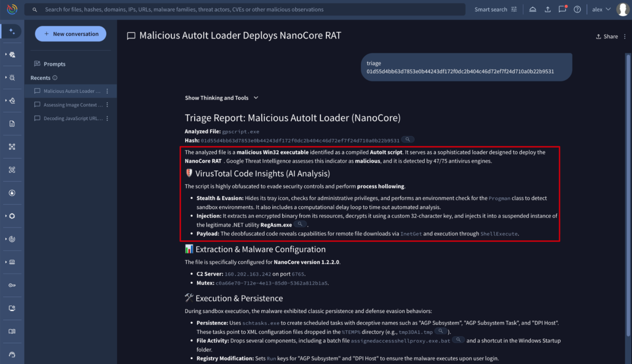Click the conversation title chat icon
This screenshot has height=364, width=632.
(x=131, y=36)
